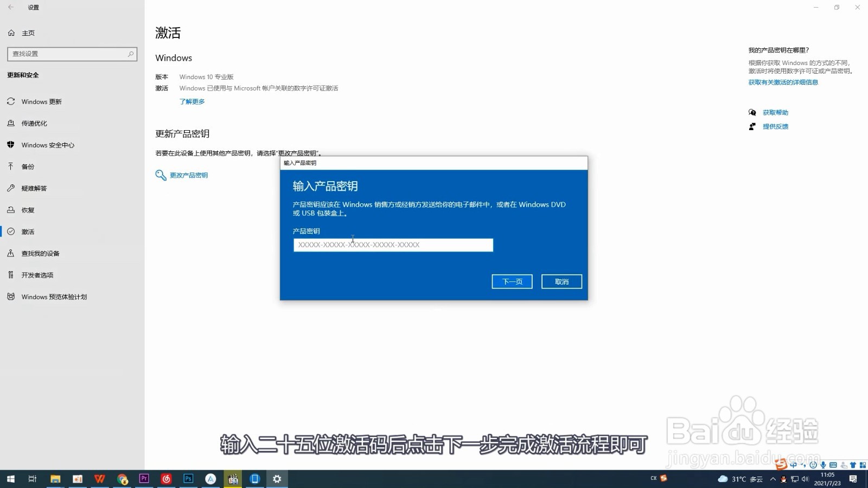Open the blue phone app on the taskbar
Viewport: 868px width, 488px height.
[x=255, y=479]
